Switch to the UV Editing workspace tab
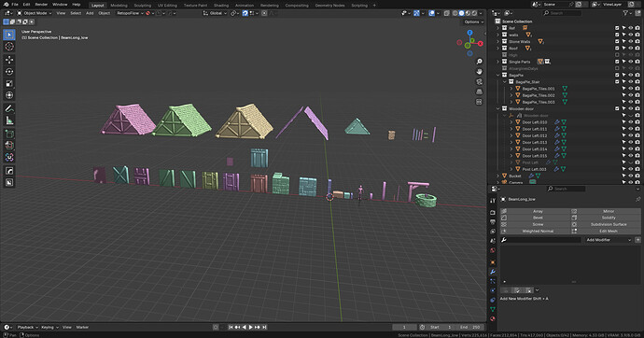Screen dimensions: 644x338 (x=168, y=6)
